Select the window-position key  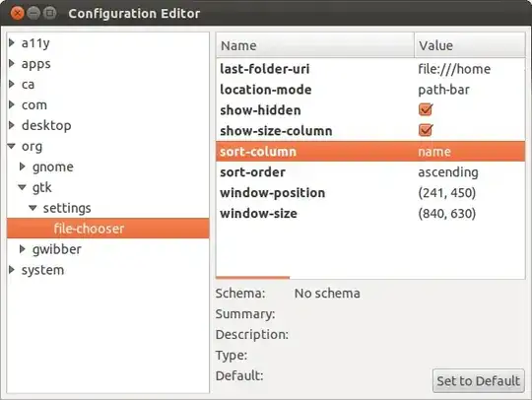click(x=273, y=193)
